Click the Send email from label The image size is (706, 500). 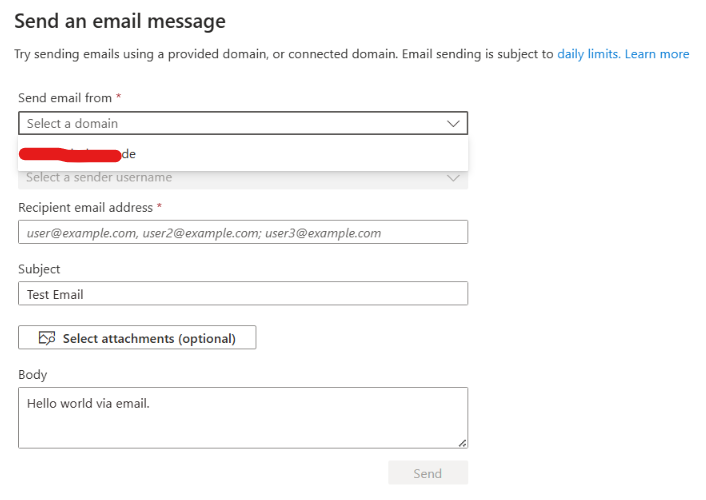pos(65,98)
